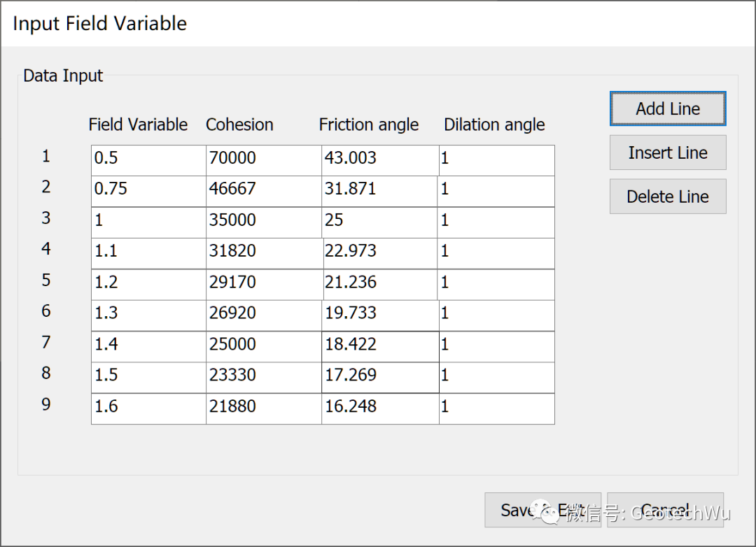Focus Friction angle cell 18.422

[380, 347]
